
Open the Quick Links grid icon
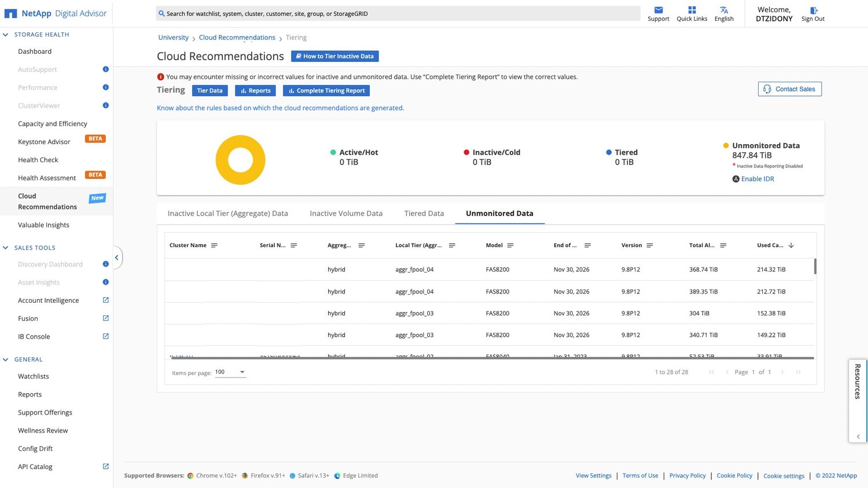(692, 10)
